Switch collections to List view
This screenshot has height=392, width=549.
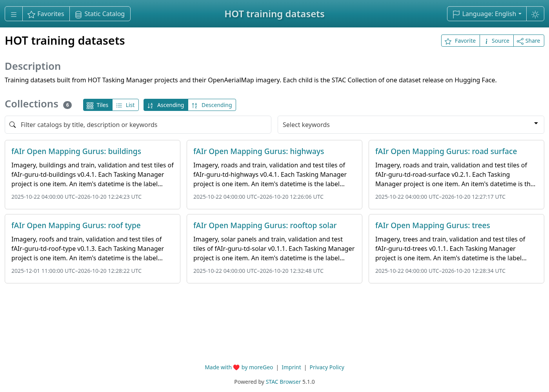125,105
